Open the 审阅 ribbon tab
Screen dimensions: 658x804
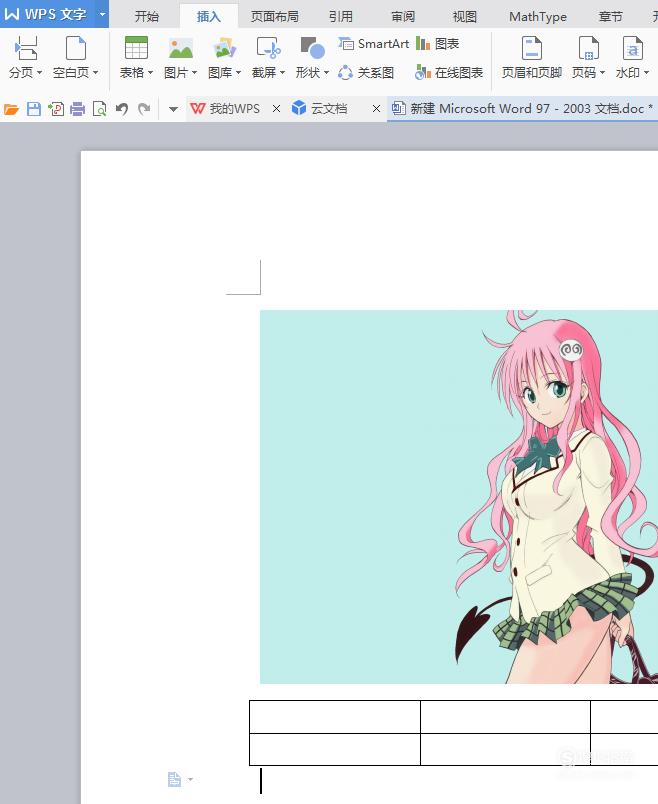point(403,17)
